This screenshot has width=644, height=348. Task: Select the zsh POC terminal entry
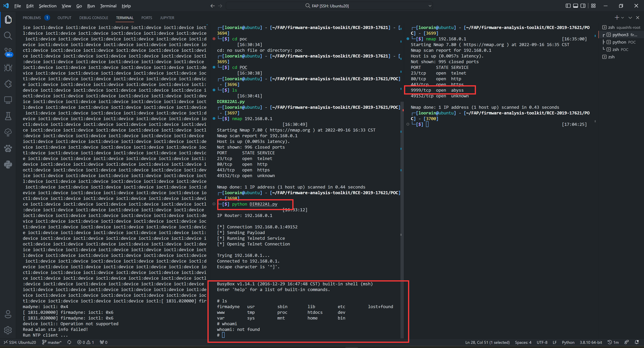coord(621,49)
